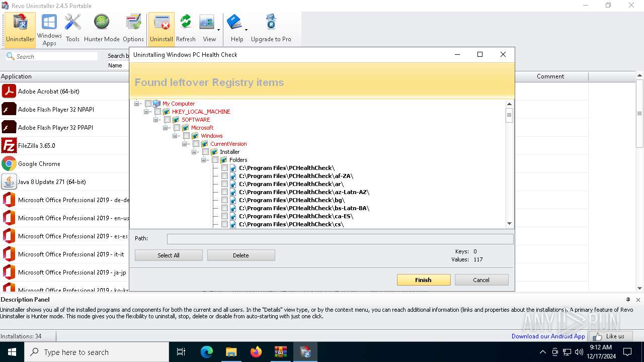644x362 pixels.
Task: Open Download our Android App link
Action: coord(548,336)
